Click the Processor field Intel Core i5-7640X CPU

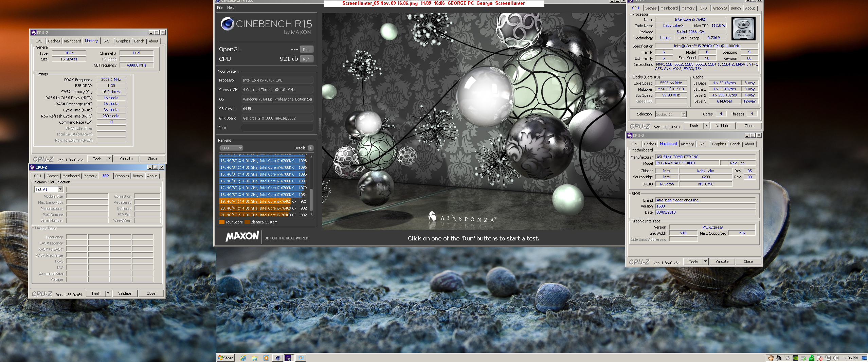[x=277, y=80]
